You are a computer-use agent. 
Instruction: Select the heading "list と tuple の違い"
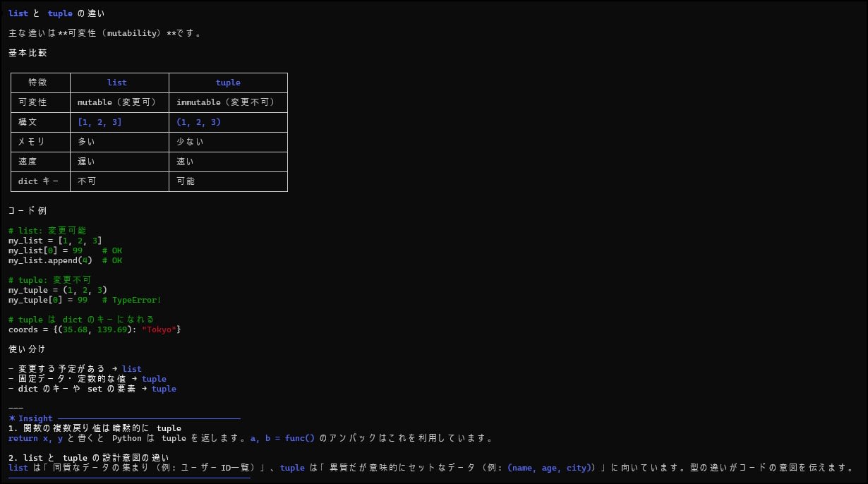click(55, 13)
